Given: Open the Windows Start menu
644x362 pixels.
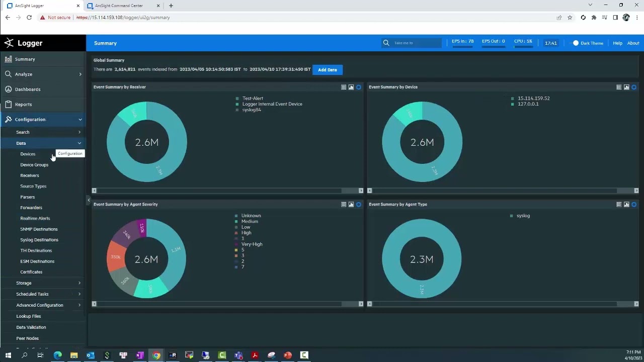Looking at the screenshot, I should pos(8,355).
